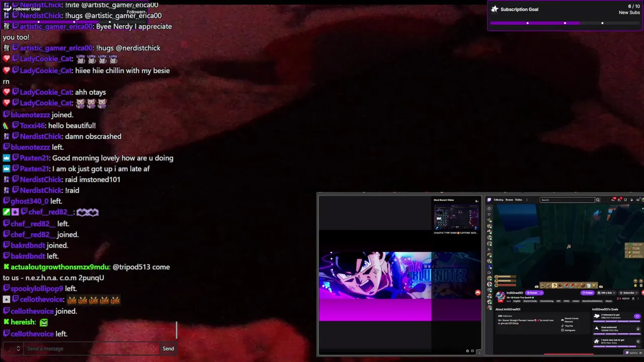Open Browse tab in Twitch preview
Image resolution: width=644 pixels, height=362 pixels.
click(x=509, y=200)
